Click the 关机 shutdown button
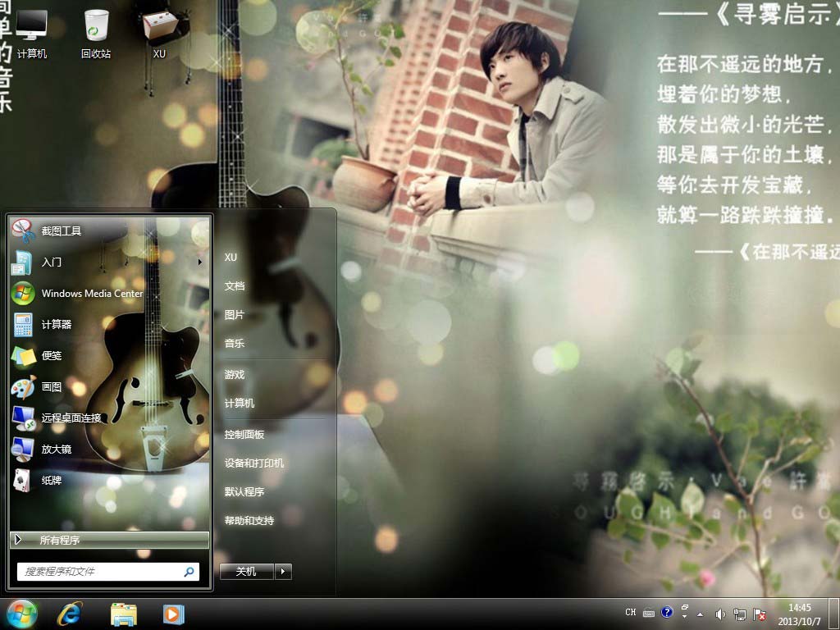 point(246,572)
